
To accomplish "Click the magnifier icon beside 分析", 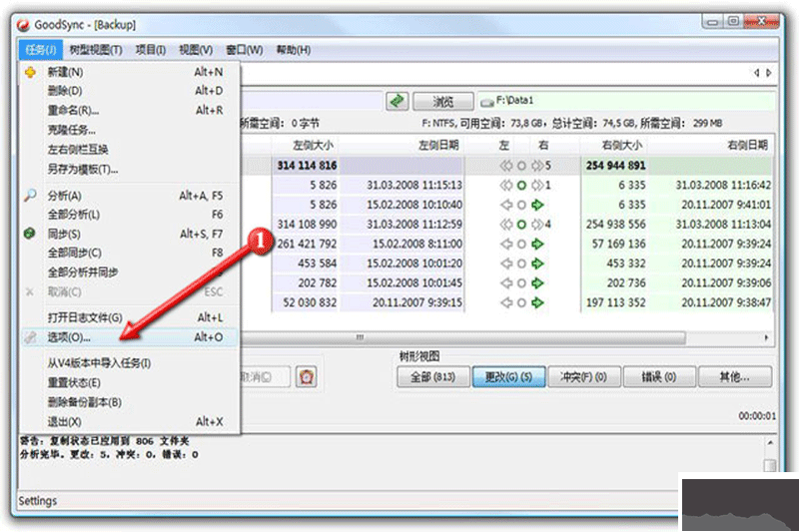I will point(30,195).
